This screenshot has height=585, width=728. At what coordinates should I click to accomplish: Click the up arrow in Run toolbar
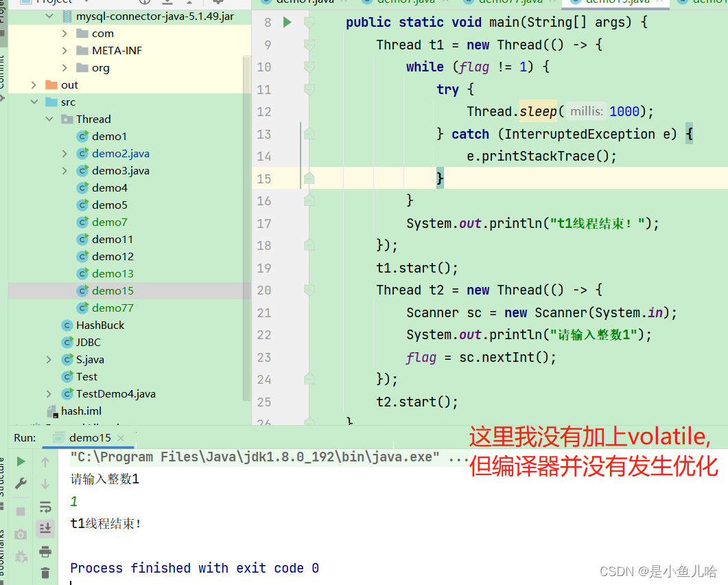coord(45,462)
